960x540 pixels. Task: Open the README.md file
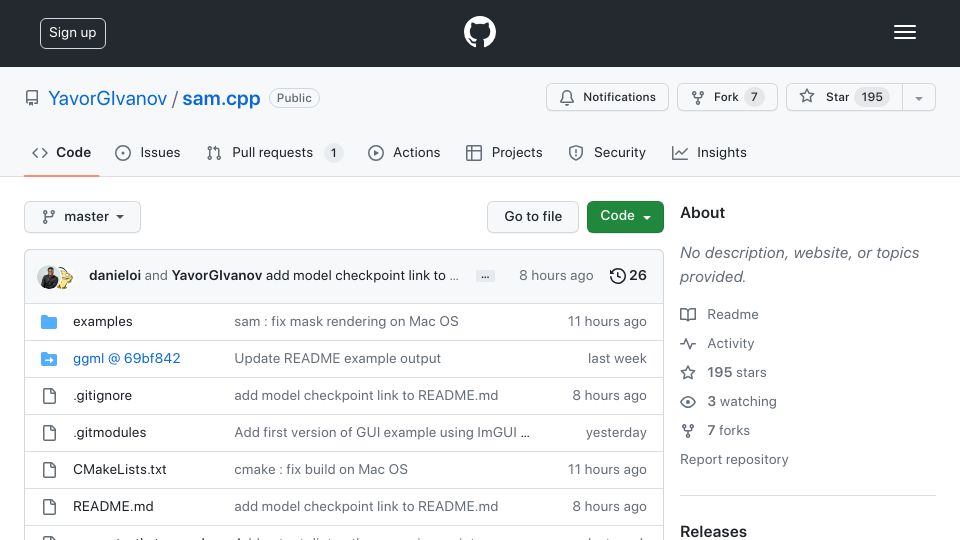pos(113,506)
